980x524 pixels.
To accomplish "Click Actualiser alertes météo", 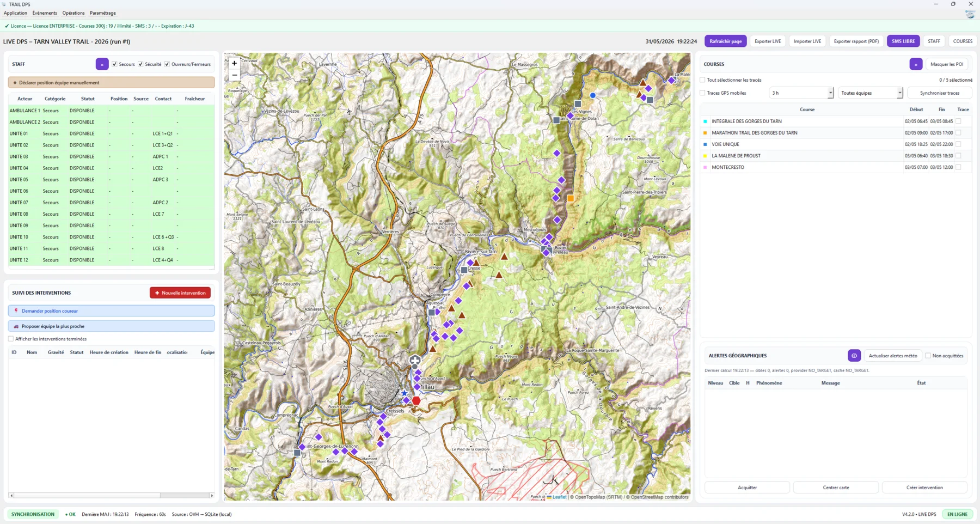I will tap(893, 356).
